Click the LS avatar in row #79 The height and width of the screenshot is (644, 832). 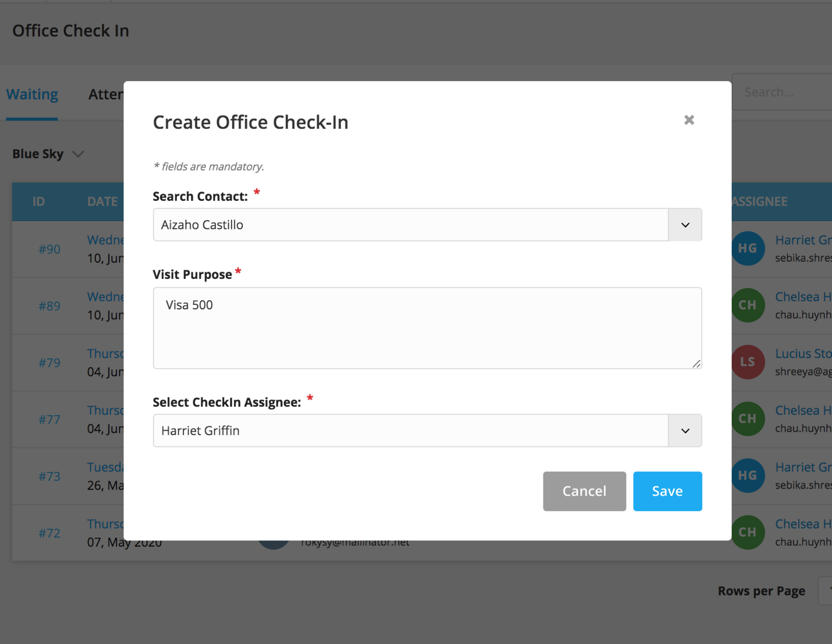748,362
